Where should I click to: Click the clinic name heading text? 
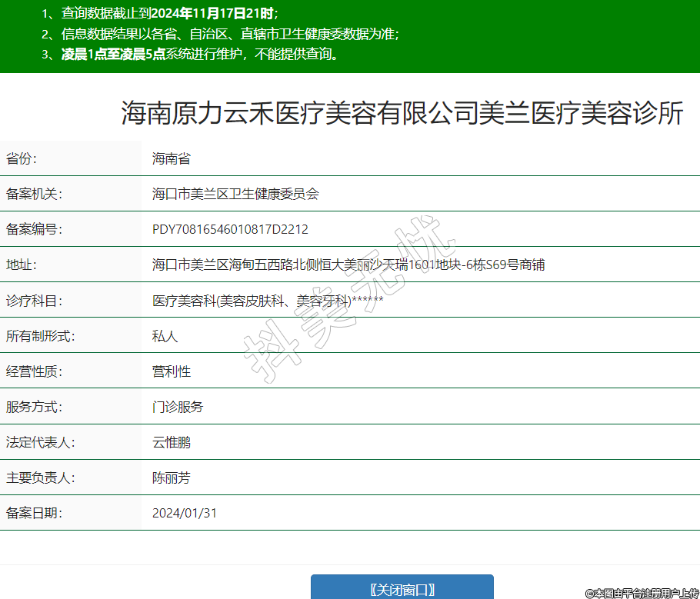(402, 113)
